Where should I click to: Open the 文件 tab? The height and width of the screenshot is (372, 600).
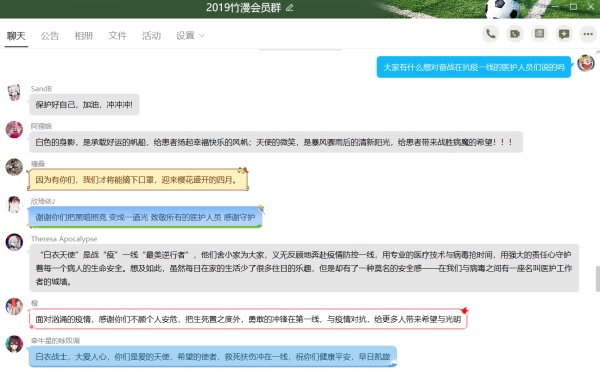pos(117,36)
